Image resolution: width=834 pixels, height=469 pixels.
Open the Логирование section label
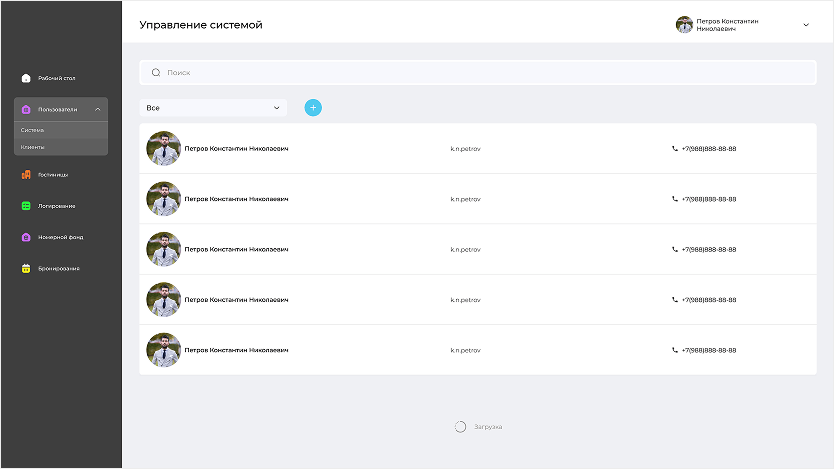[x=57, y=206]
